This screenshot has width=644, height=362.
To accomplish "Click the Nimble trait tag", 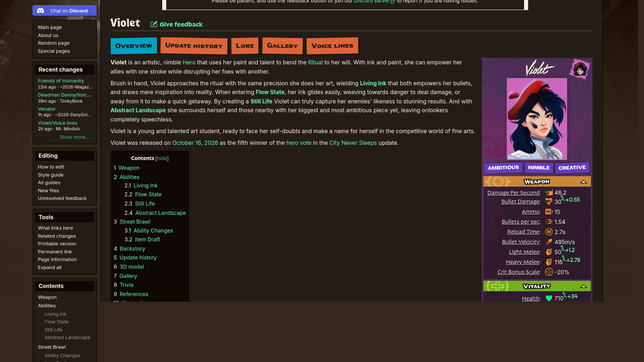I will 539,168.
